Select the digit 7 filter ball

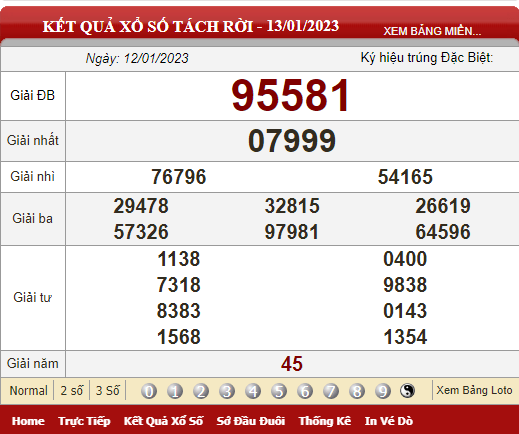(x=331, y=391)
